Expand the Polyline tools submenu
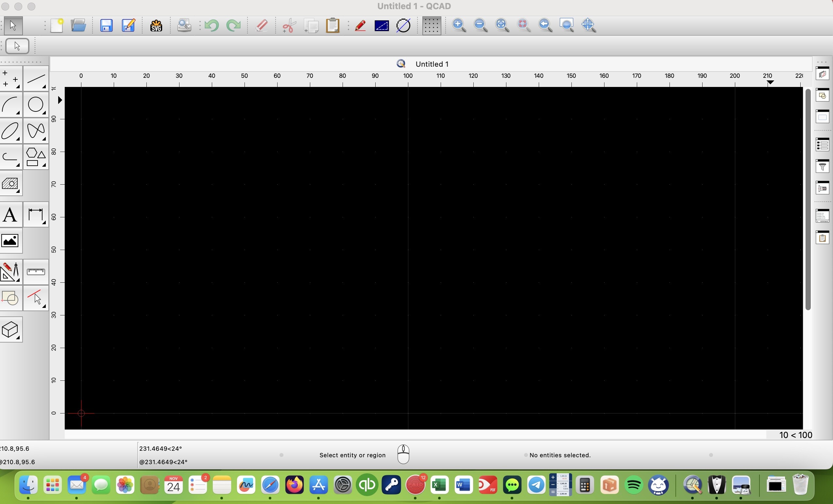Image resolution: width=833 pixels, height=504 pixels. point(11,158)
